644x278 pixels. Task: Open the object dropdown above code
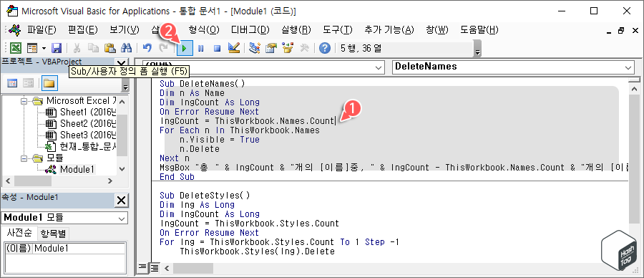coord(379,67)
